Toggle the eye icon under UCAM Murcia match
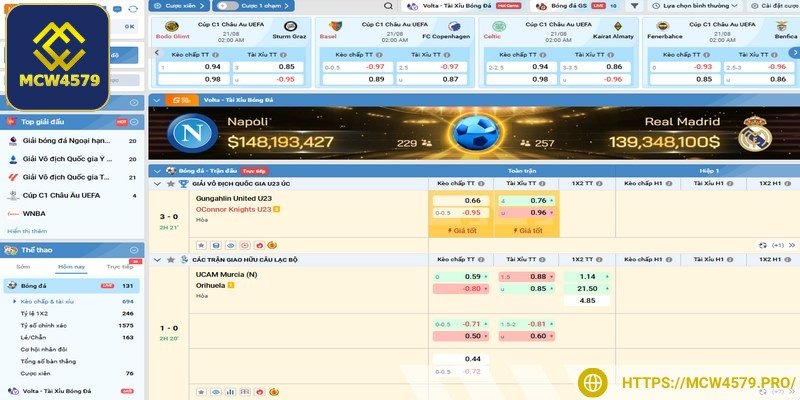The image size is (800, 400). point(216,392)
